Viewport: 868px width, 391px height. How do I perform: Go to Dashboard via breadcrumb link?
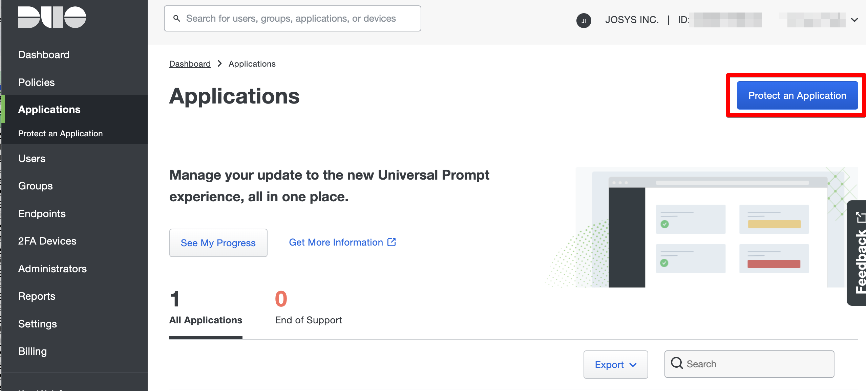[x=190, y=64]
